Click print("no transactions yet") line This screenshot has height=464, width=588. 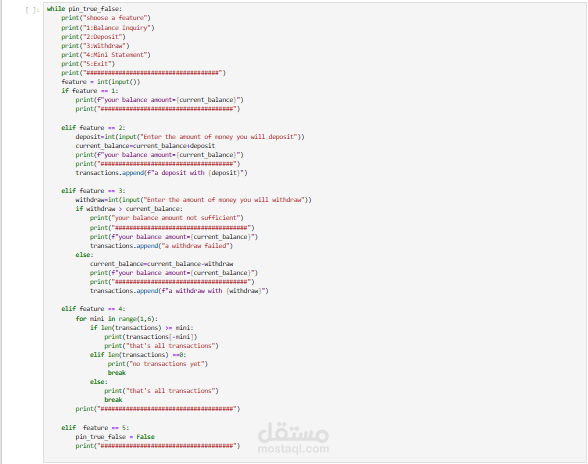[x=158, y=364]
